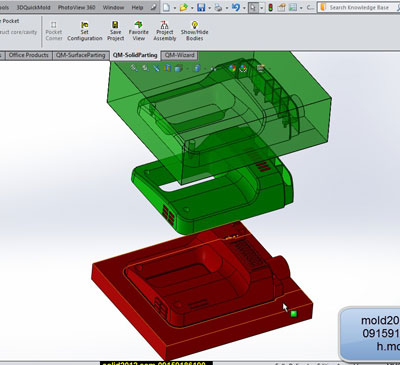Click the Print icon
400x365 pixels.
tap(218, 7)
